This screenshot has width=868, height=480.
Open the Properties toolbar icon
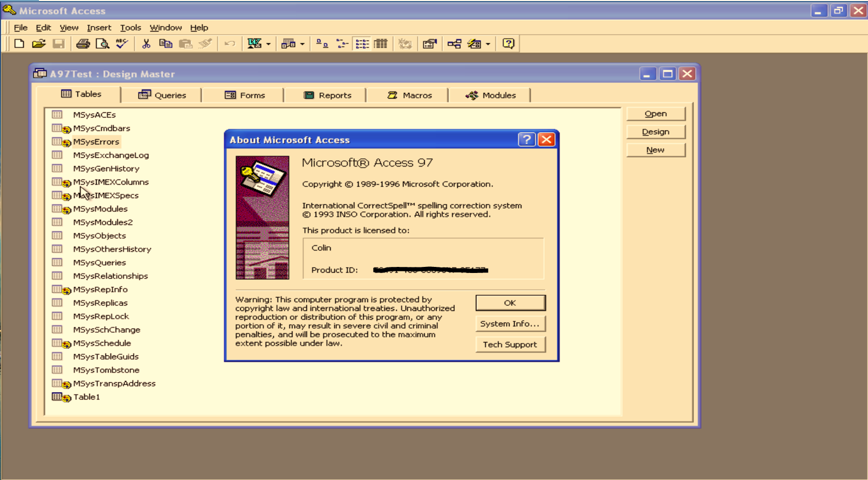tap(430, 44)
